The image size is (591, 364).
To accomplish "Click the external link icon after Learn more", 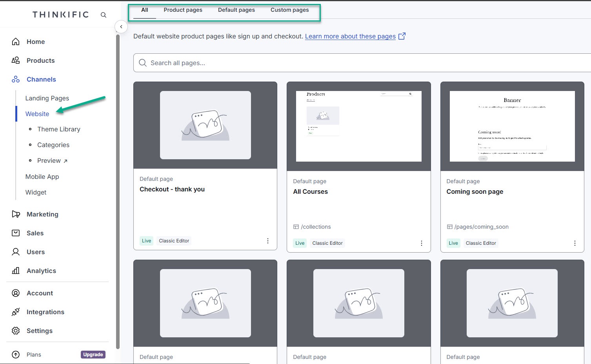I will point(402,36).
